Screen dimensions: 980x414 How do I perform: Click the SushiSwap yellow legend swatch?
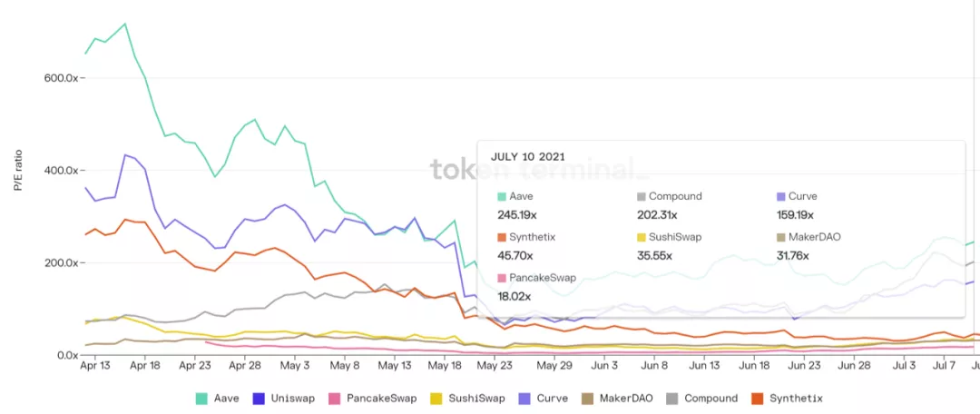(x=436, y=398)
